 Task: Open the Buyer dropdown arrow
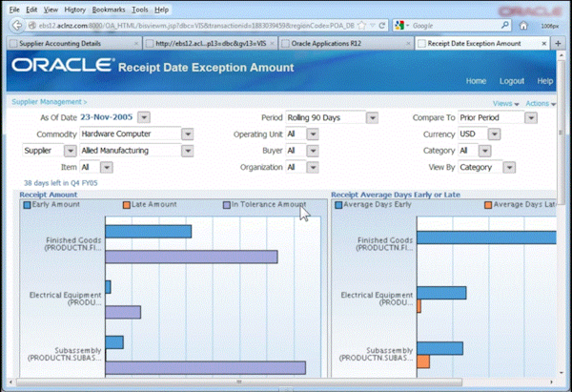point(313,151)
